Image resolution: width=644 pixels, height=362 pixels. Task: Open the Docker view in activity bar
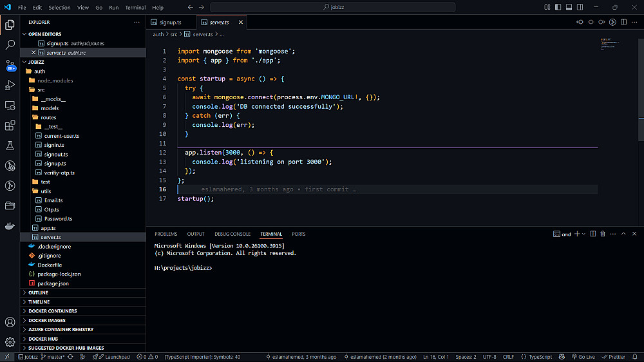(x=10, y=226)
